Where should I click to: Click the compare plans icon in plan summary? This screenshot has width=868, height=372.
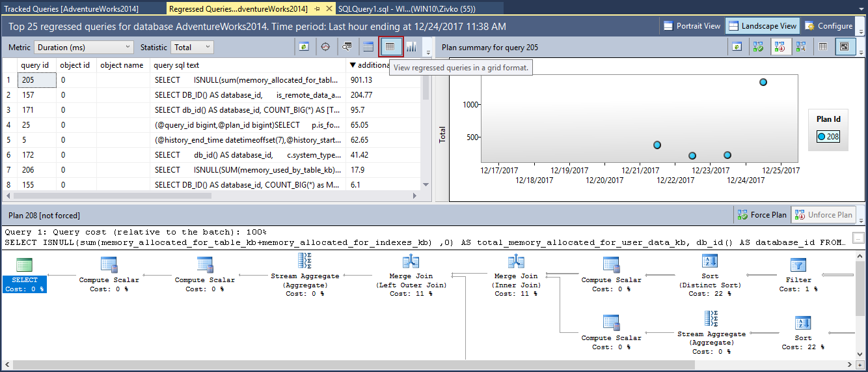pos(800,47)
